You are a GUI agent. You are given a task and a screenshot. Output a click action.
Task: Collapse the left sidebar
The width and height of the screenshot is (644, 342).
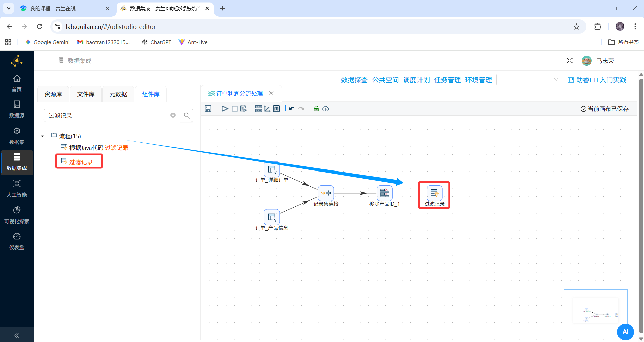click(x=17, y=335)
